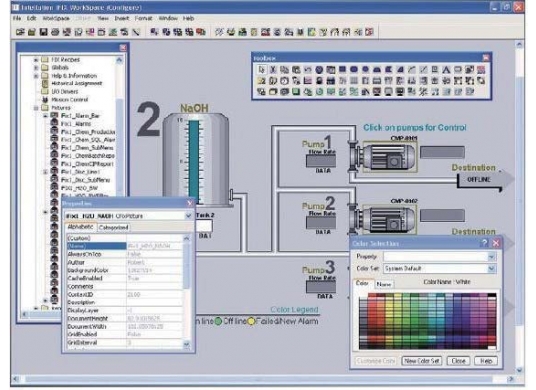This screenshot has height=390, width=536.
Task: Pick the black swatch at palette top-right
Action: click(492, 295)
